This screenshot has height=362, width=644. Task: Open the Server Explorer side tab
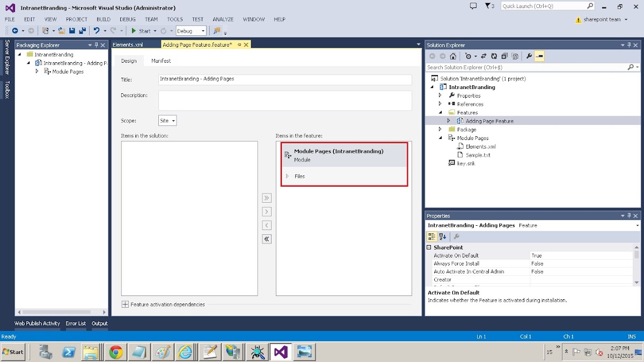tap(7, 57)
